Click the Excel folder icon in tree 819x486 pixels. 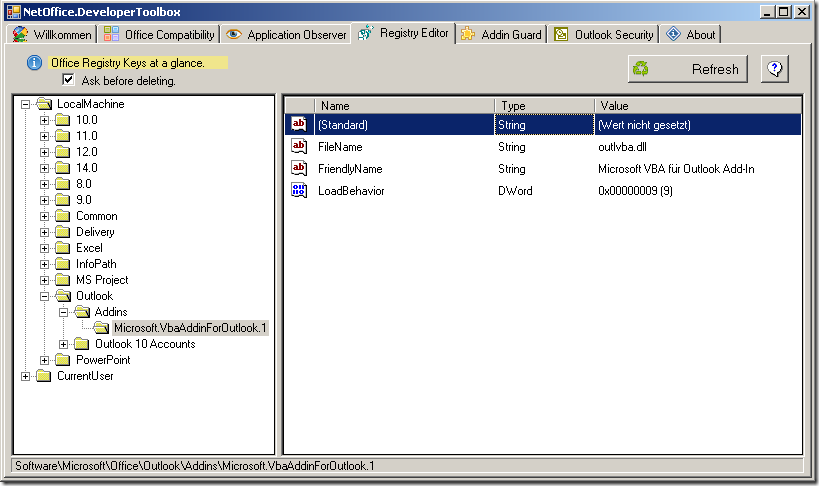pos(63,248)
